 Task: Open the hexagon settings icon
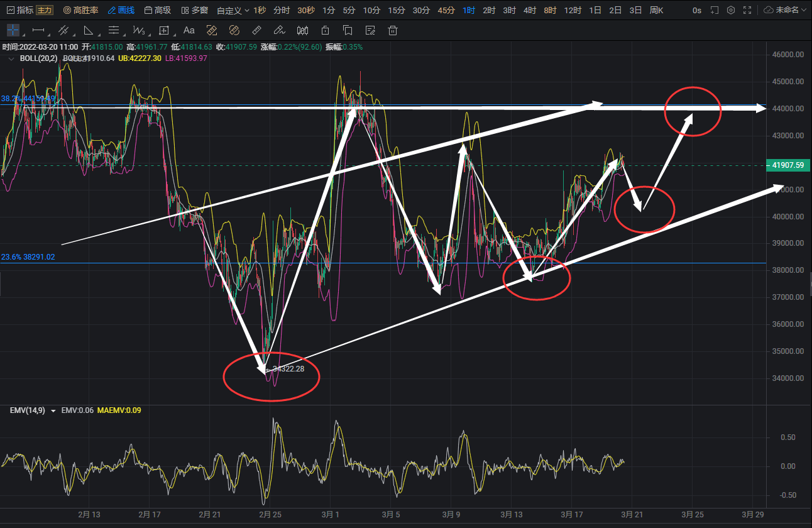pos(730,10)
